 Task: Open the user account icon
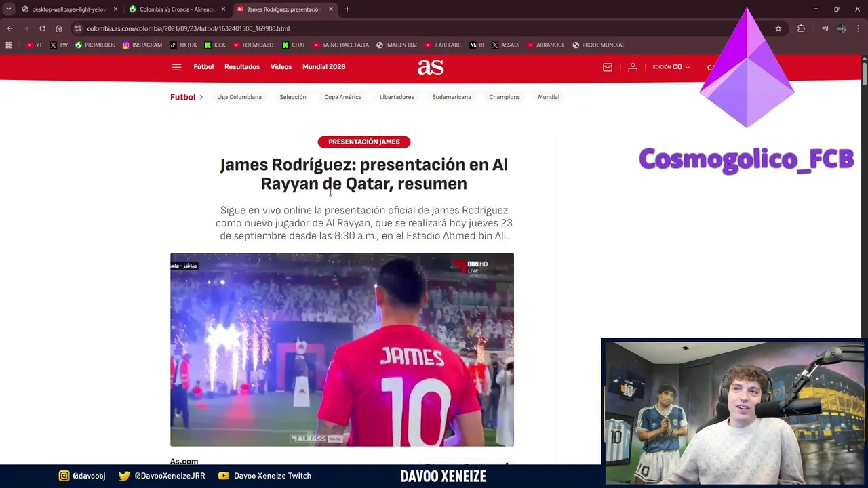(633, 67)
